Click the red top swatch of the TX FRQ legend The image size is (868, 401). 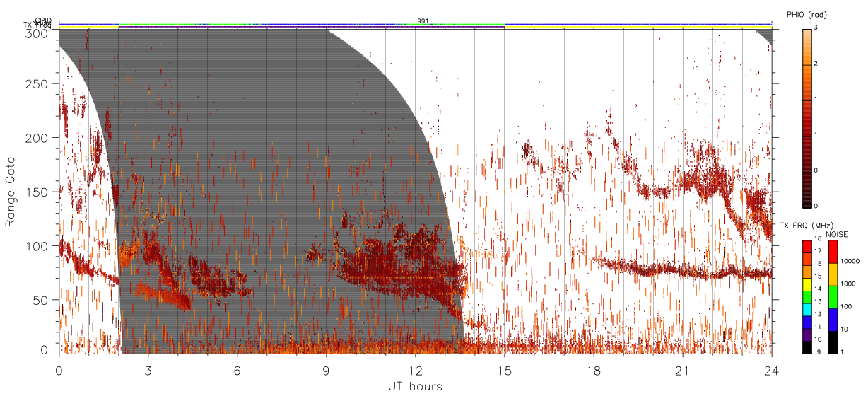807,247
